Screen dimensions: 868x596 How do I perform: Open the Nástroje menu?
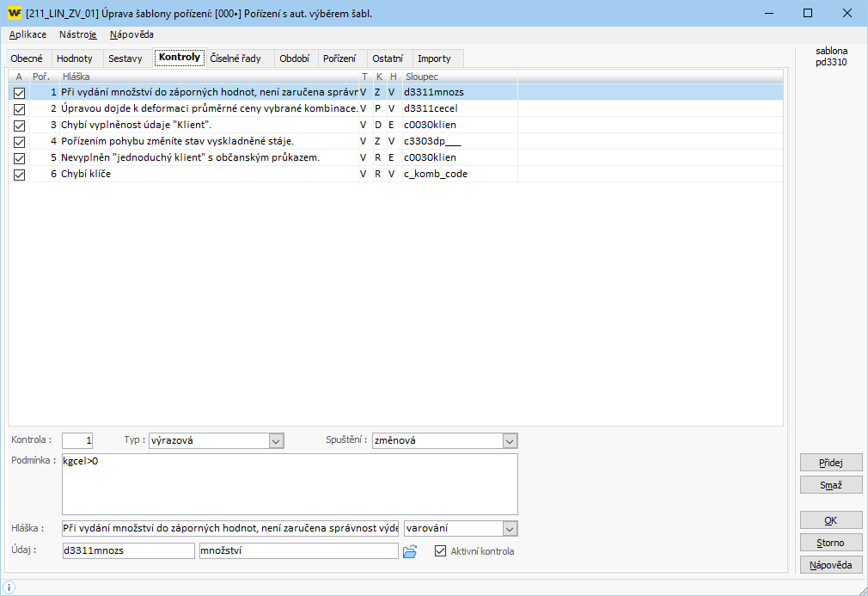point(77,34)
